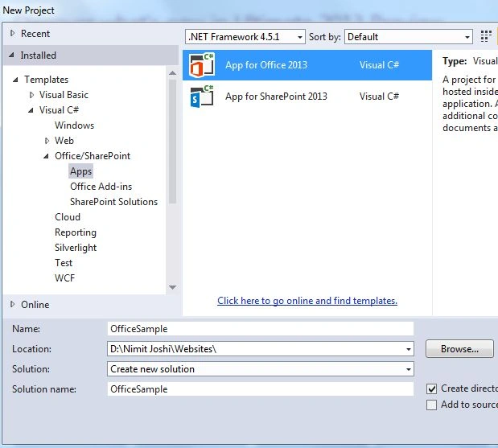Click the App for SharePoint 2013 template icon
The height and width of the screenshot is (448, 498).
coord(202,97)
